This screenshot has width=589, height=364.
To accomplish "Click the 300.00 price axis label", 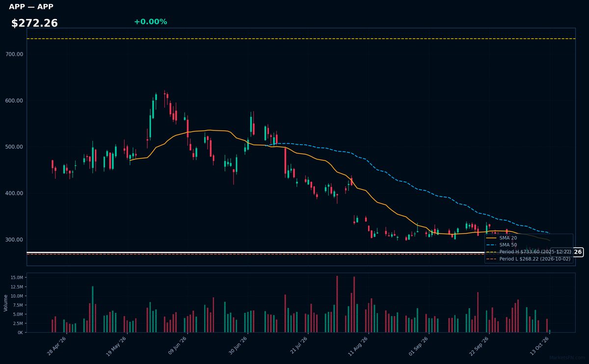I will click(x=15, y=240).
